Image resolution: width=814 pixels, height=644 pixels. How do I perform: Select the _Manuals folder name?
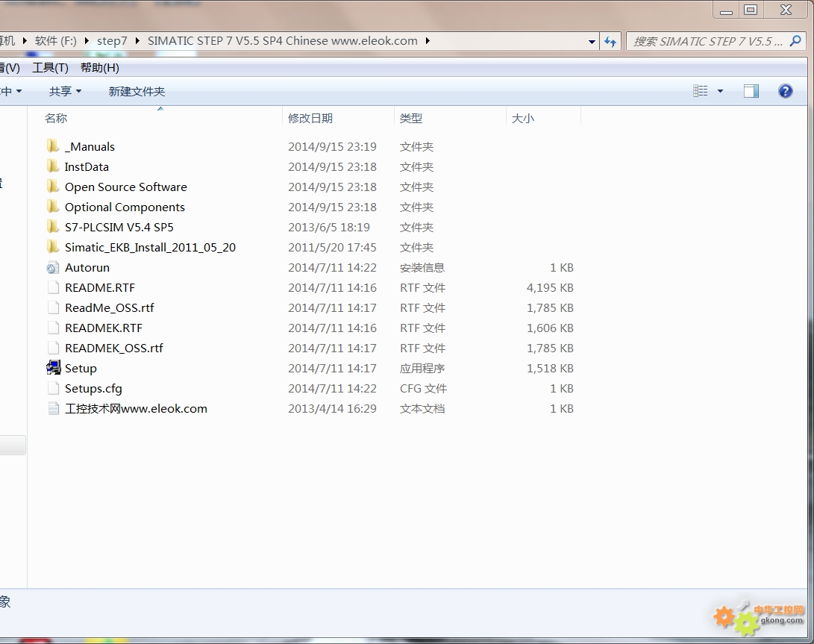90,147
